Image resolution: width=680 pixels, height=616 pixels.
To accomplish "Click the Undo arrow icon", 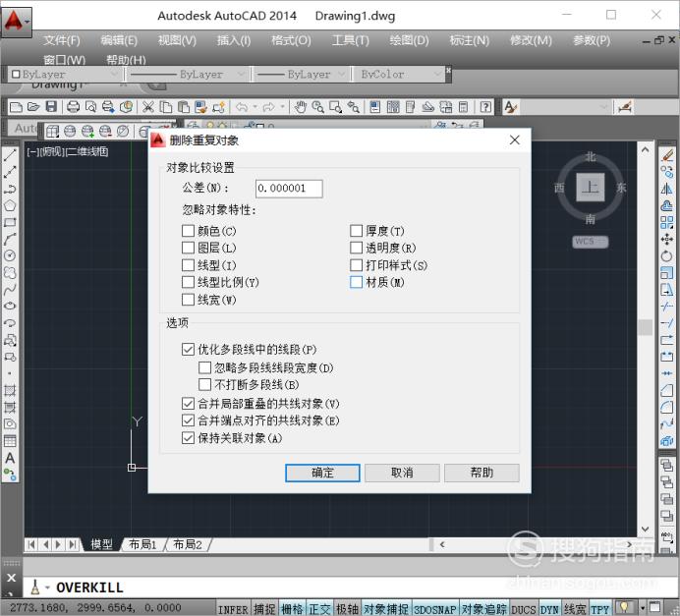I will point(242,107).
